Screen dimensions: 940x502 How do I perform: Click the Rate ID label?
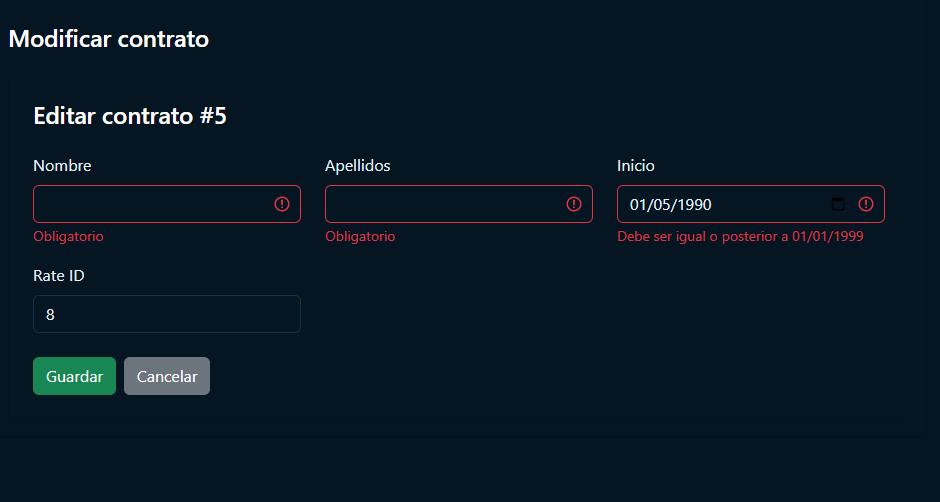click(x=59, y=276)
